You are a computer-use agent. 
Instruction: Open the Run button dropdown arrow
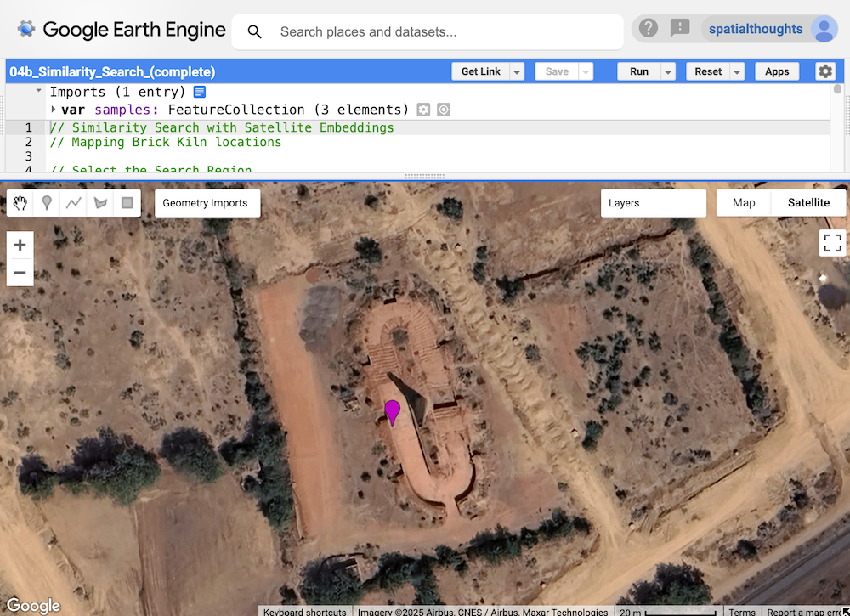pos(668,72)
